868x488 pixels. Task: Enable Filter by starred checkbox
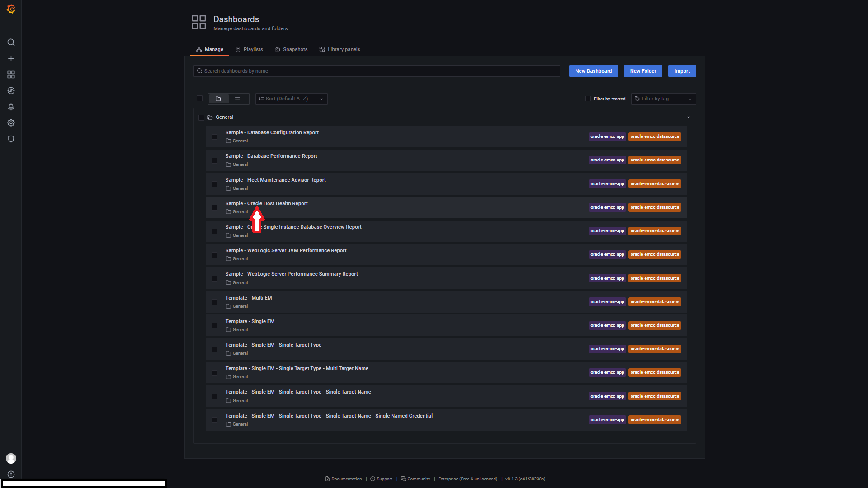pos(588,99)
